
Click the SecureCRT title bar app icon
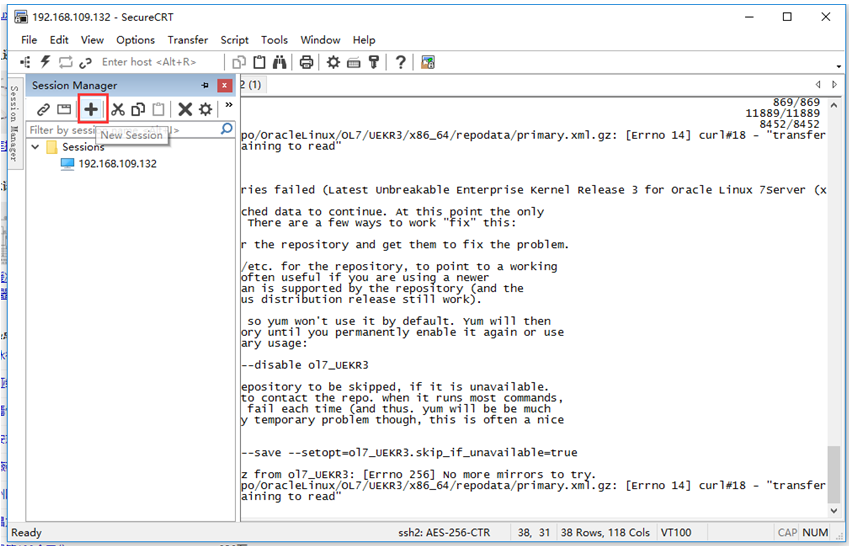pyautogui.click(x=21, y=17)
